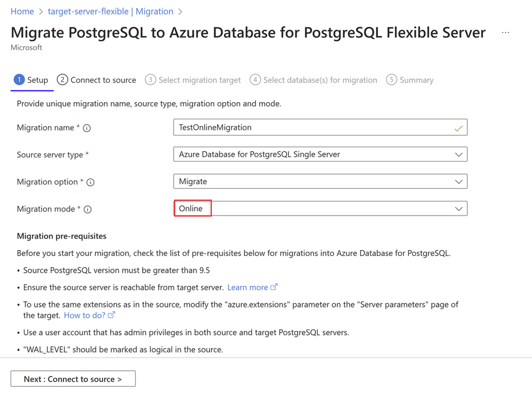
Task: Click the azure.extensions parameter prerequisite text
Action: tap(241, 310)
